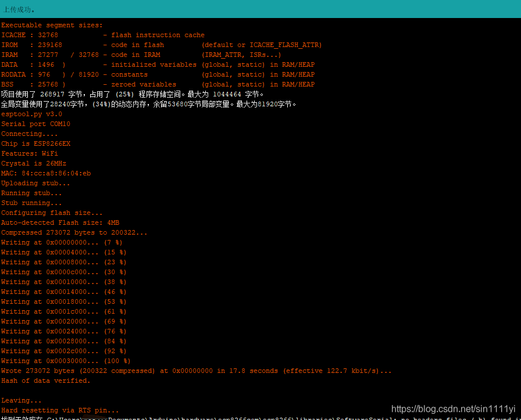Click the 'Uploading stub...' line
521x420 pixels.
click(x=35, y=183)
